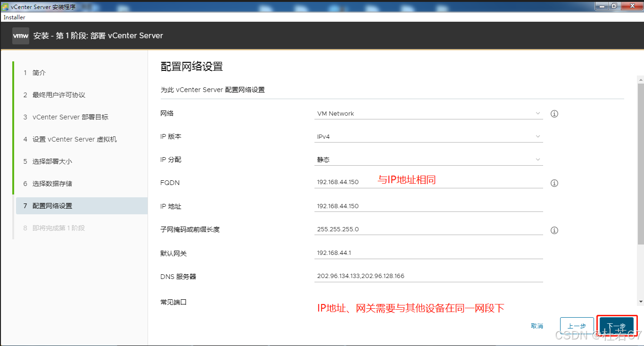
Task: Click installer window title bar icon
Action: point(5,7)
